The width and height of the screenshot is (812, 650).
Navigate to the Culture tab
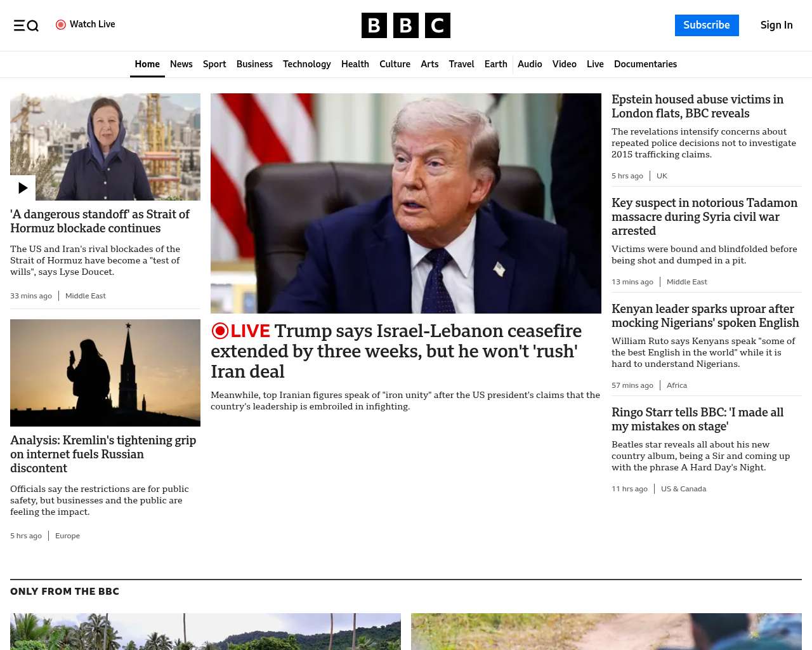[395, 64]
